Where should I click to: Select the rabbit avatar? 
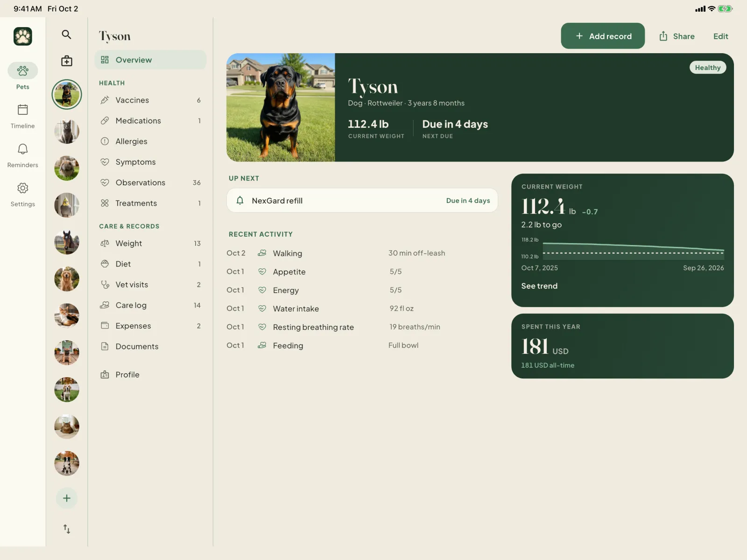(67, 168)
